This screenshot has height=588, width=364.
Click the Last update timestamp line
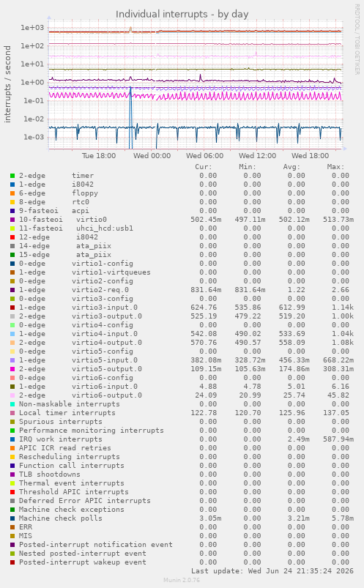272,571
